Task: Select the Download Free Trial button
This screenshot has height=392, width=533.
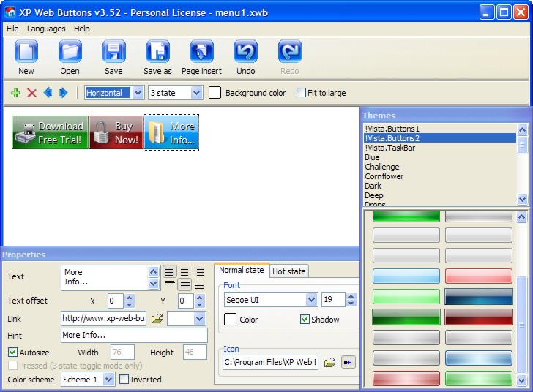Action: (51, 132)
